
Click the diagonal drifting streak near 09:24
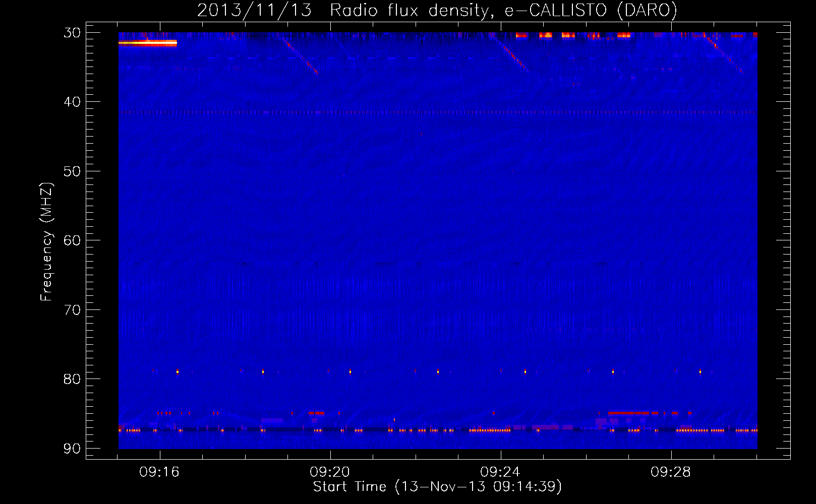click(x=510, y=53)
